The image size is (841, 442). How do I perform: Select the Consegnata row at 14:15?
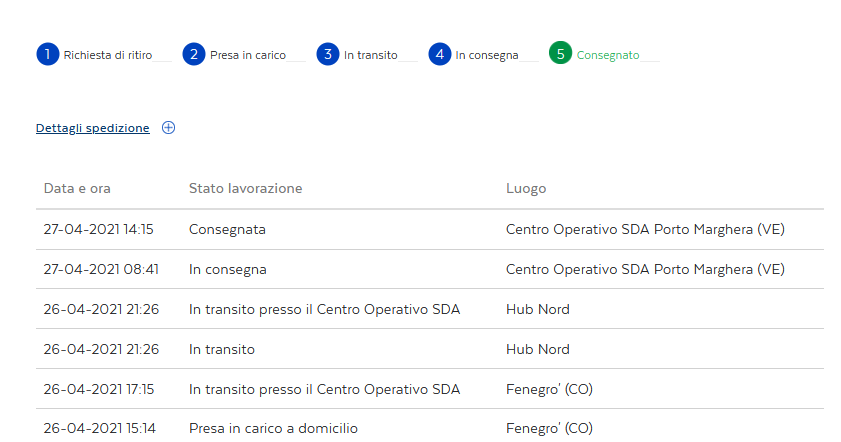click(x=430, y=230)
